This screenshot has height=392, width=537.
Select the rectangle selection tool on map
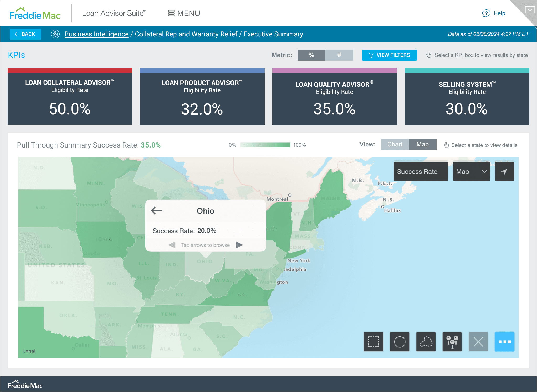pos(373,342)
